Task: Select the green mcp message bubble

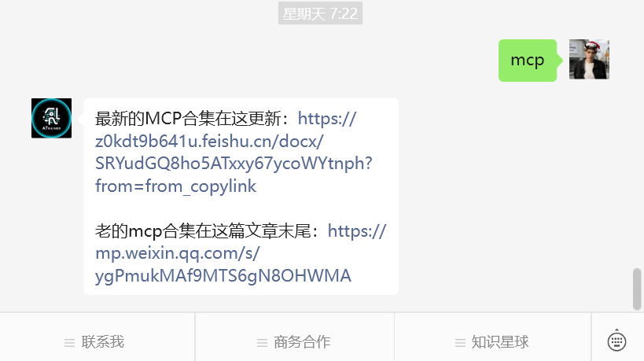Action: tap(528, 61)
